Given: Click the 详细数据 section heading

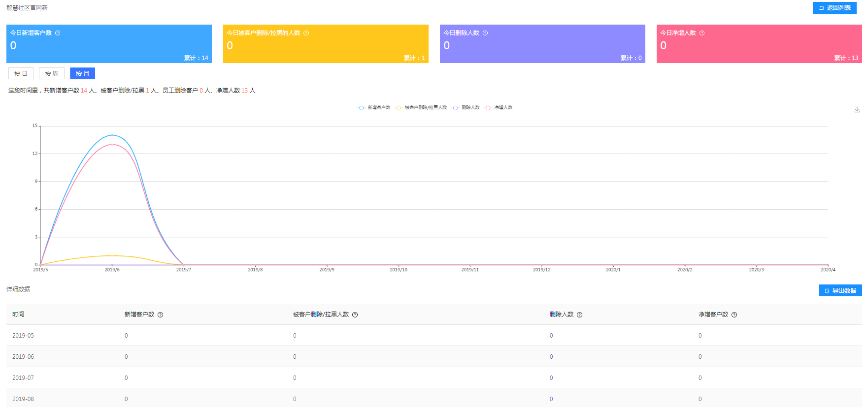Looking at the screenshot, I should click(18, 289).
